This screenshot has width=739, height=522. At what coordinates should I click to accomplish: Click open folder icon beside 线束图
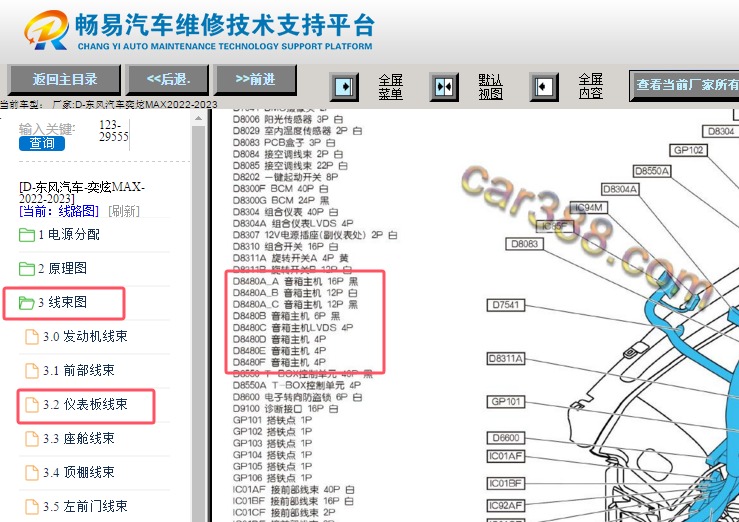pyautogui.click(x=27, y=302)
